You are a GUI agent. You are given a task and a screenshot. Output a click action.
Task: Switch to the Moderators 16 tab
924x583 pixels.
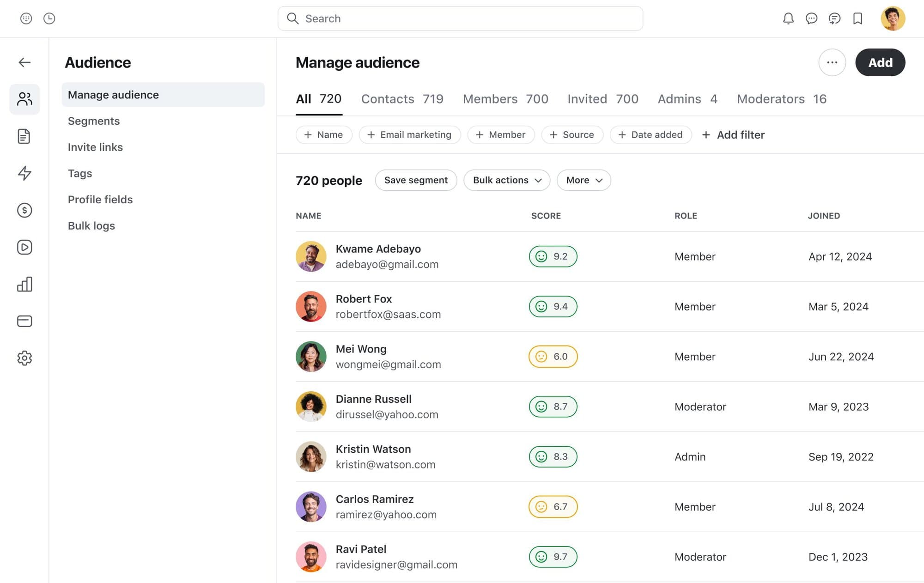coord(782,99)
